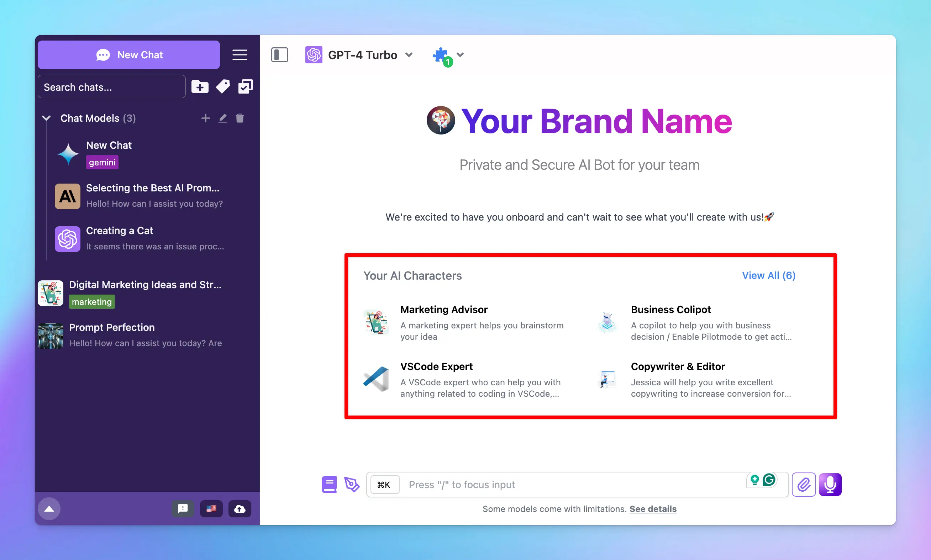
Task: Create a new folder in the sidebar
Action: 200,86
